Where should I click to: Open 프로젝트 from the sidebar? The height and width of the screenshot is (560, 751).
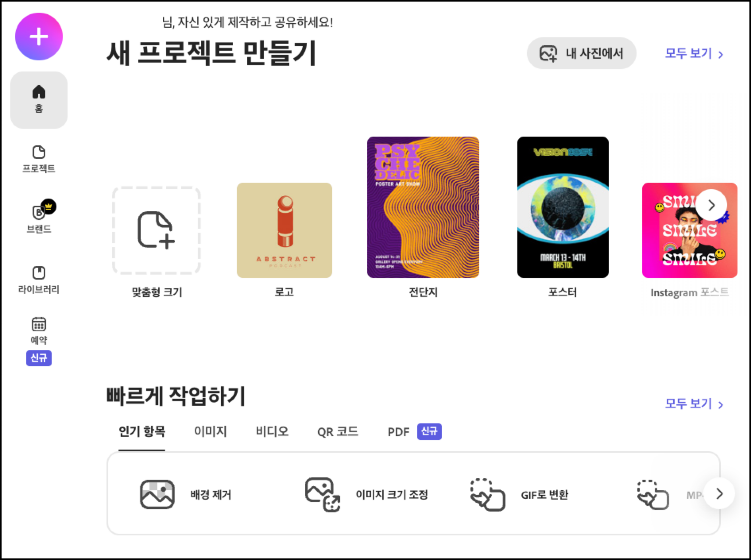tap(39, 159)
